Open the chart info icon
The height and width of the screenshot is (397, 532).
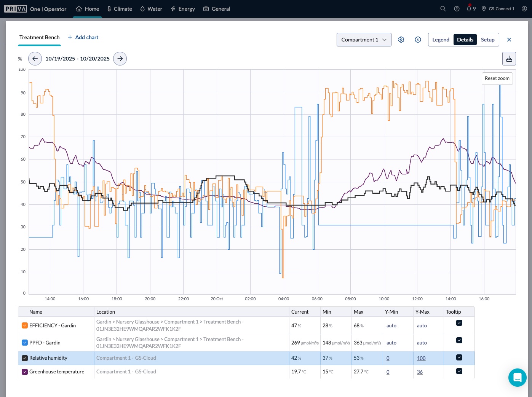(x=418, y=40)
